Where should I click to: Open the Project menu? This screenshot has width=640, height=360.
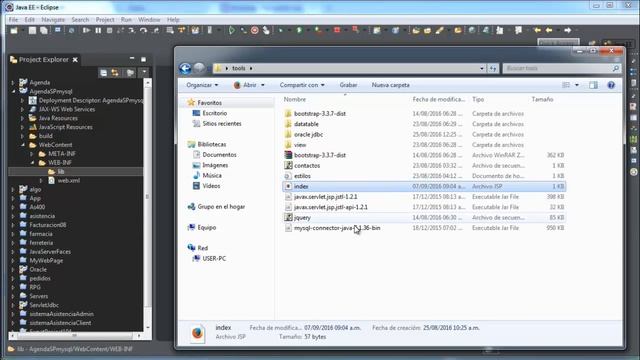tap(105, 20)
